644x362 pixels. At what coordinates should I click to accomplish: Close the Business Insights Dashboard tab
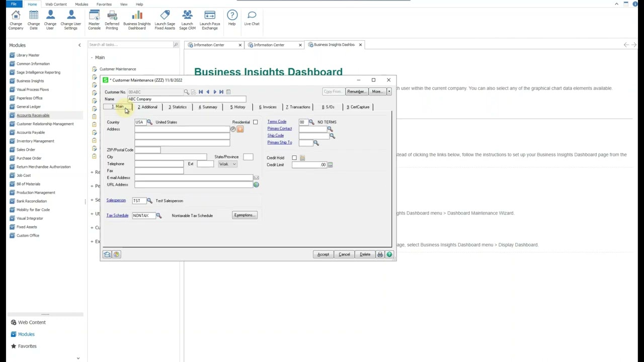click(x=360, y=45)
